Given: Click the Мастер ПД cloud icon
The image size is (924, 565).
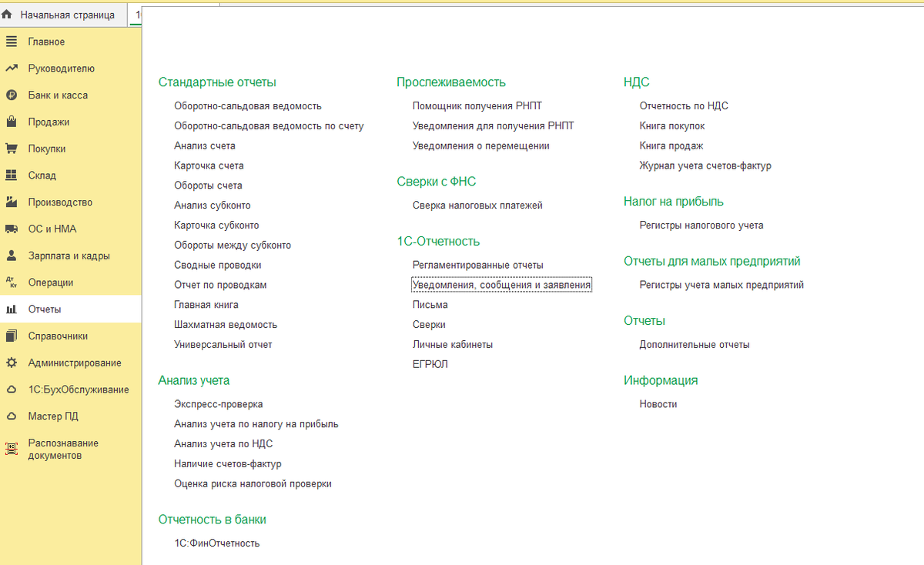Looking at the screenshot, I should click(x=12, y=416).
